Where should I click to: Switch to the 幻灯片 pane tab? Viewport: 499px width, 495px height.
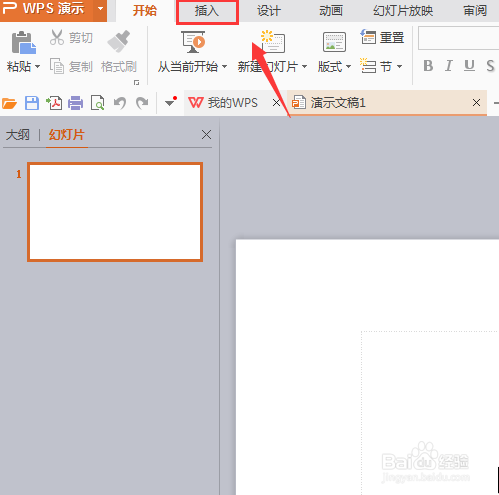tap(67, 135)
